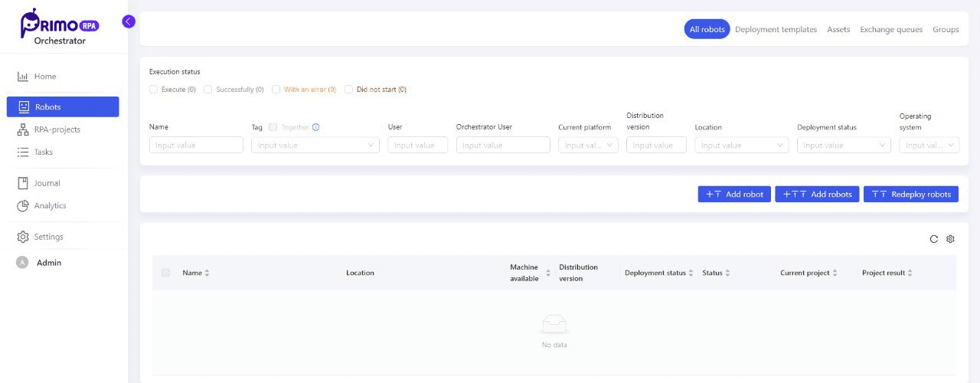Switch to Deployment templates tab
980x383 pixels.
tap(776, 30)
